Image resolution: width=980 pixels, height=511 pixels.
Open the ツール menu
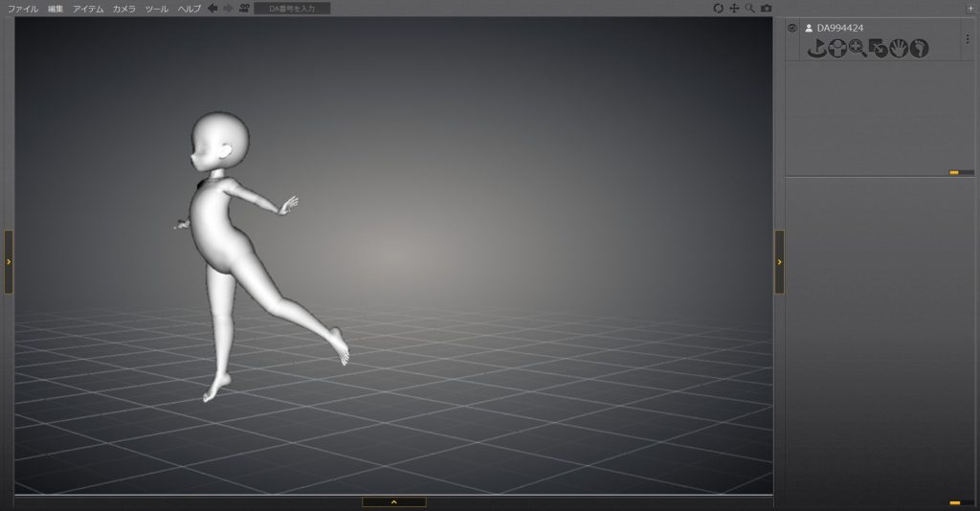click(x=156, y=9)
